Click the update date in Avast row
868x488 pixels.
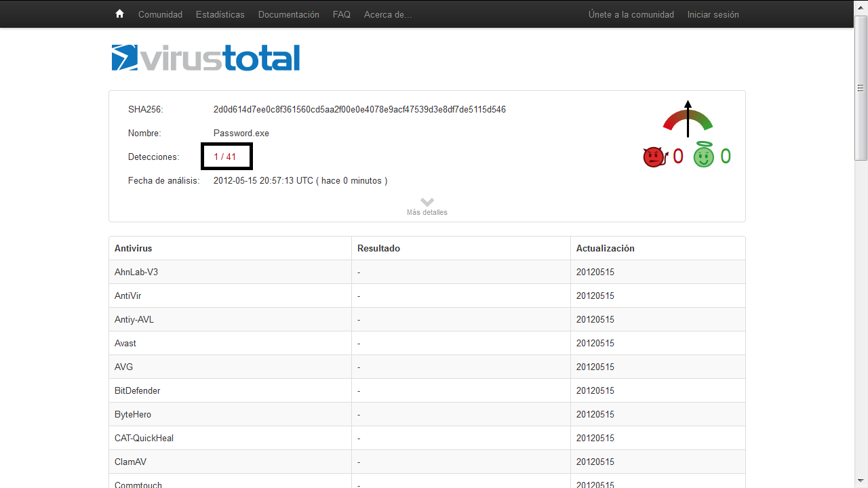click(x=595, y=343)
